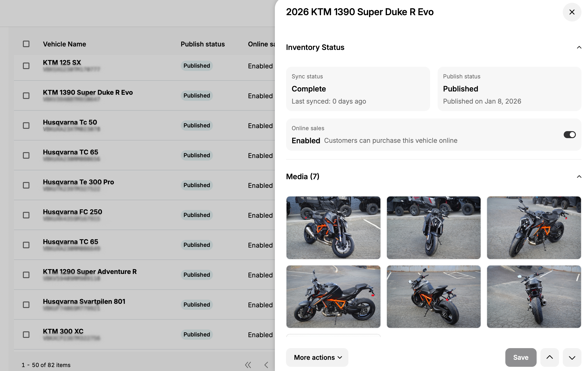Open the side-profile motorcycle photo
The height and width of the screenshot is (371, 588).
[333, 296]
